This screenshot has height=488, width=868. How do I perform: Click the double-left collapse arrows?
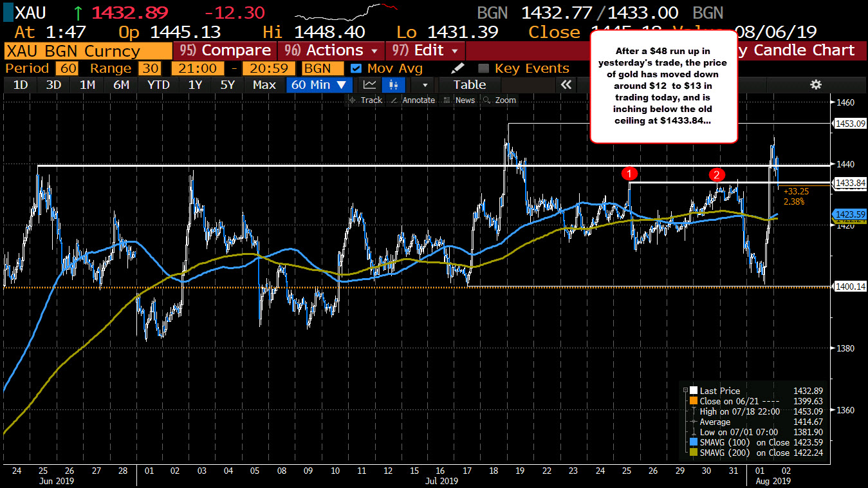point(566,84)
